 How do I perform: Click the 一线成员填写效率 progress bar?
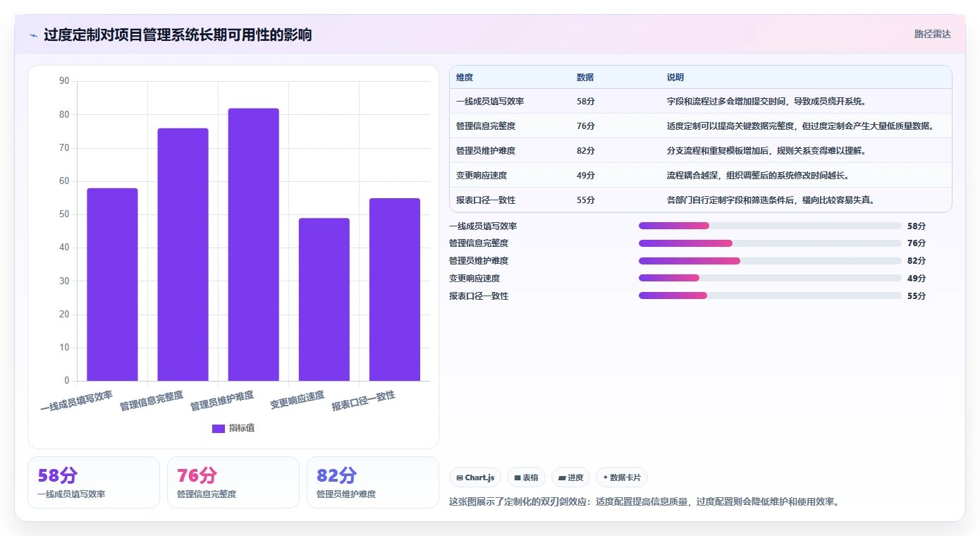pos(770,226)
